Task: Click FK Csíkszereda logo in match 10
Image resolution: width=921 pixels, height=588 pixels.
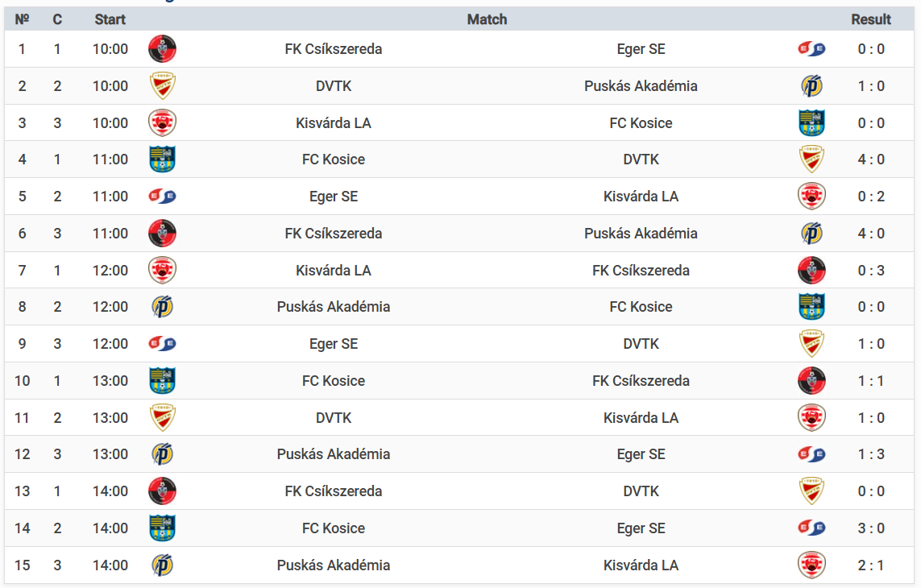Action: coord(811,381)
